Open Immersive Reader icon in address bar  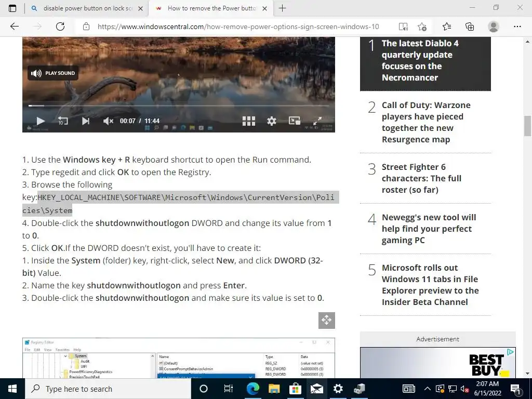coord(403,27)
